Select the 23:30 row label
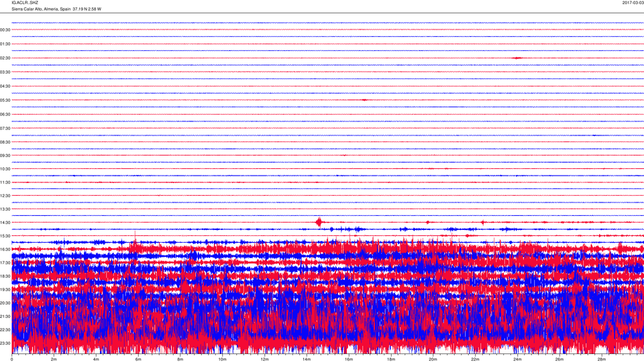 (5, 343)
